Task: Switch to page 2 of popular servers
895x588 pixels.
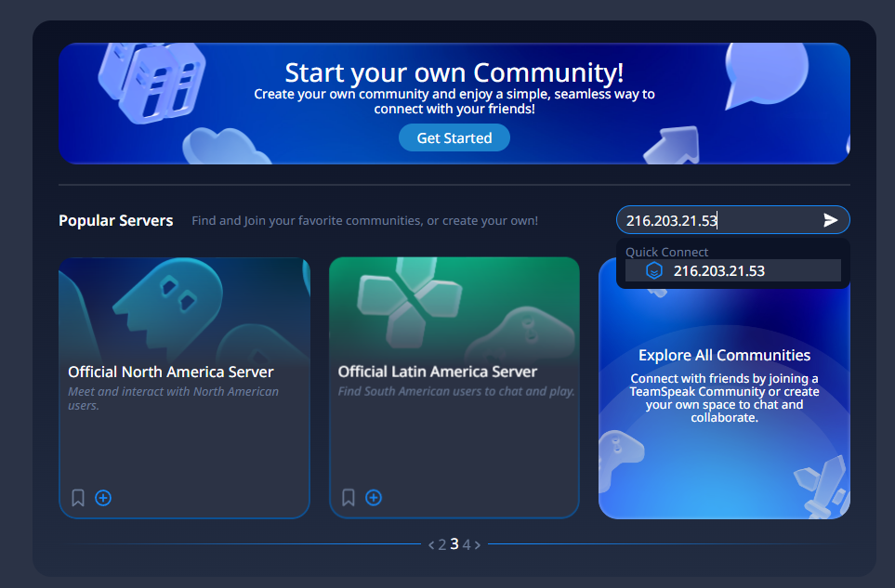Action: click(442, 545)
